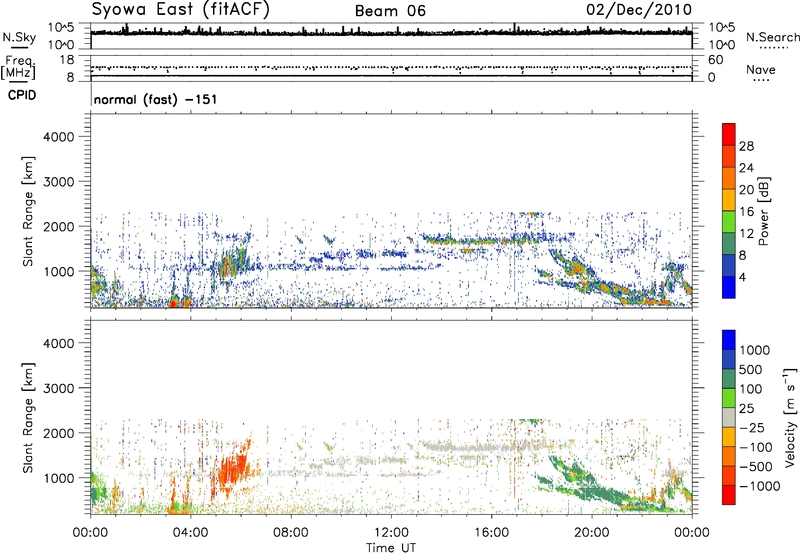
Task: Click the 'Power [dB]' colorbar title
Action: (x=763, y=211)
